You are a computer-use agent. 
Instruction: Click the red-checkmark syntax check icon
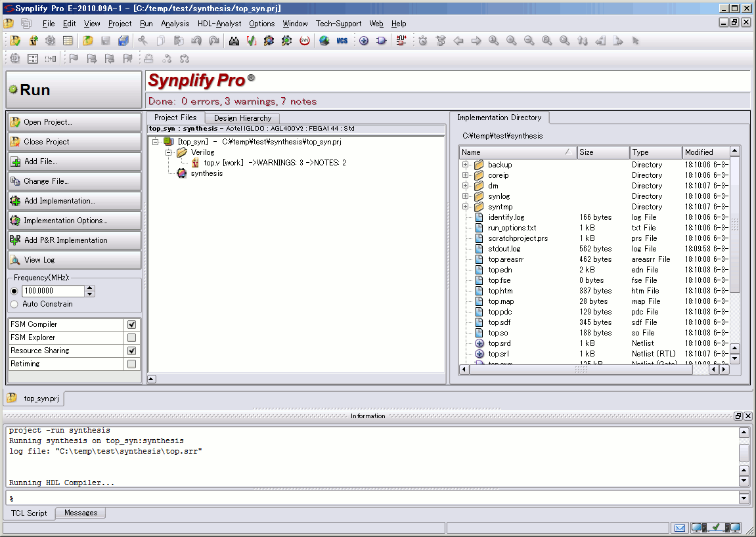[251, 41]
